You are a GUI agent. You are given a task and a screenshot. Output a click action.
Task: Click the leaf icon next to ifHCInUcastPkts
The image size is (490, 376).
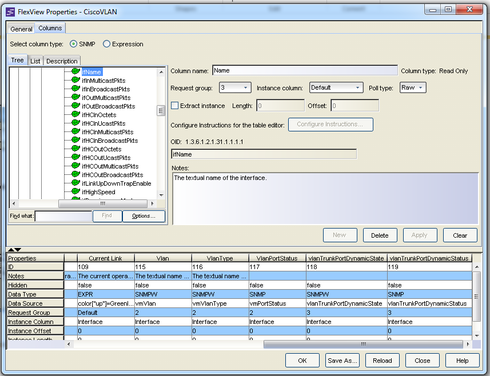[x=76, y=123]
